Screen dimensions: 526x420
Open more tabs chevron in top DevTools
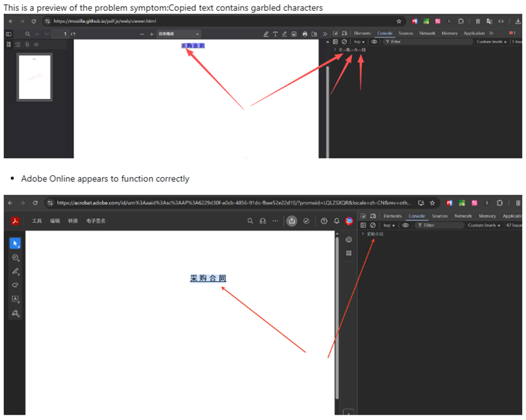[491, 33]
